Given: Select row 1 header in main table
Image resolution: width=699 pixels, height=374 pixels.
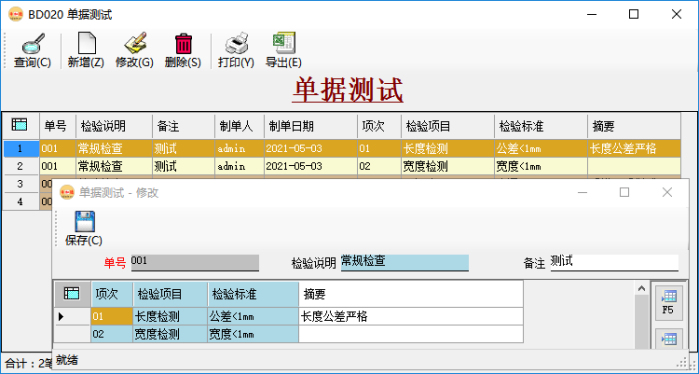Looking at the screenshot, I should (x=21, y=148).
